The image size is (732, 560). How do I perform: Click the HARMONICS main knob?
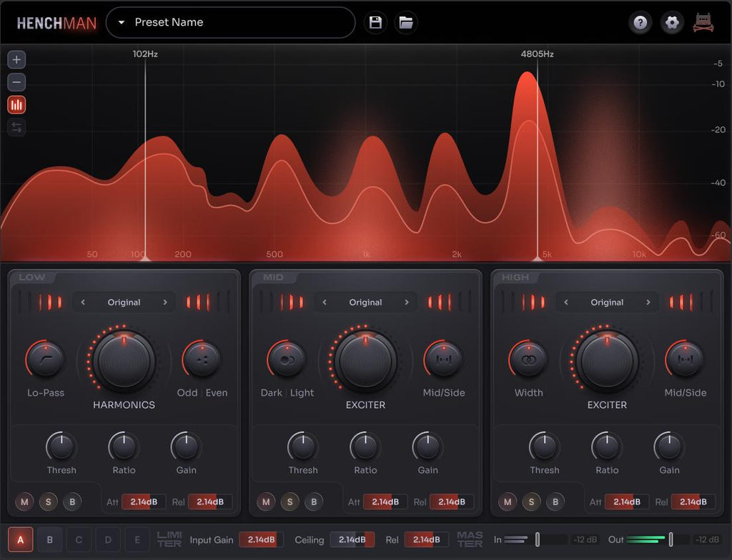[124, 361]
